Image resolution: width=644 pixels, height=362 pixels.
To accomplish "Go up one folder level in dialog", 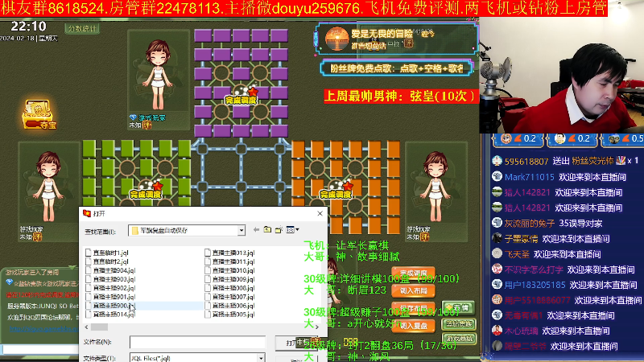I will [267, 230].
